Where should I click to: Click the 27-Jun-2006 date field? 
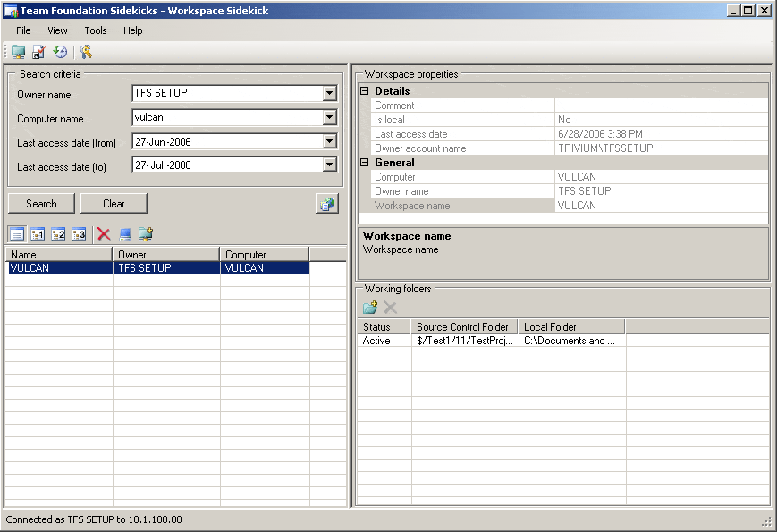(x=228, y=141)
